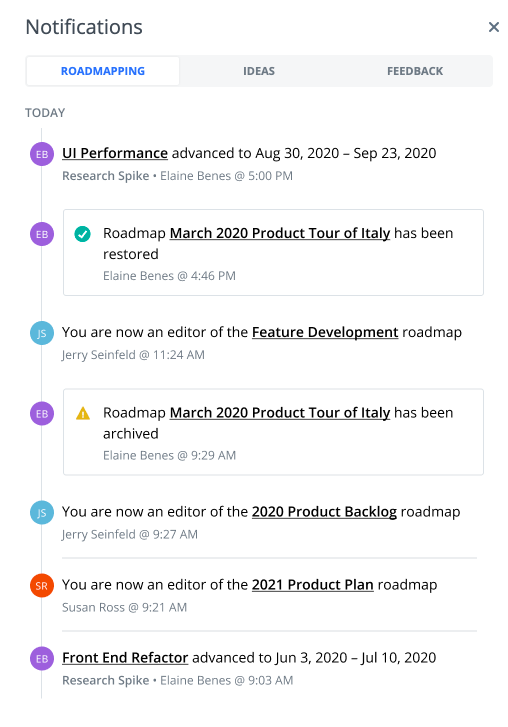
Task: Click EB avatar beside archived roadmap notification
Action: pos(42,413)
